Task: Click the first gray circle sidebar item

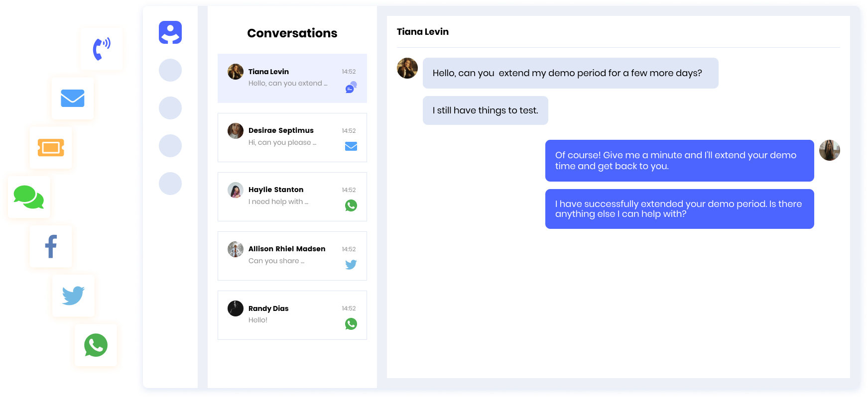Action: click(170, 70)
